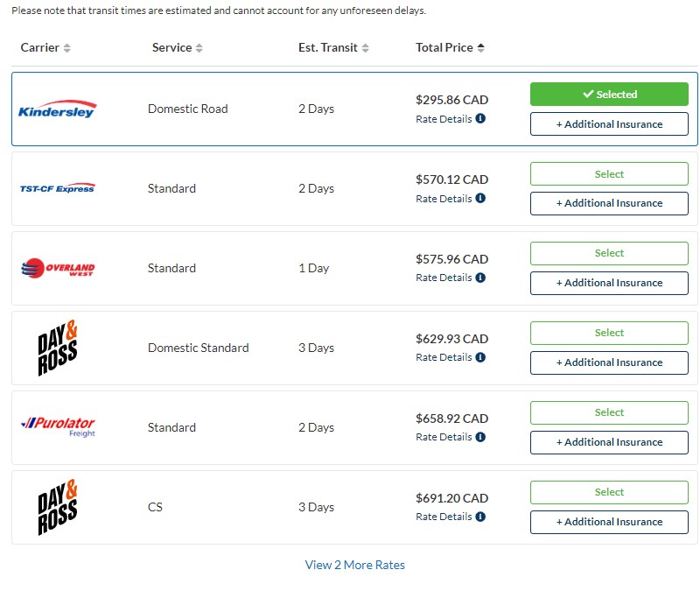The image size is (700, 591).
Task: Open info icon beside $570.12 CAD rate
Action: point(480,198)
